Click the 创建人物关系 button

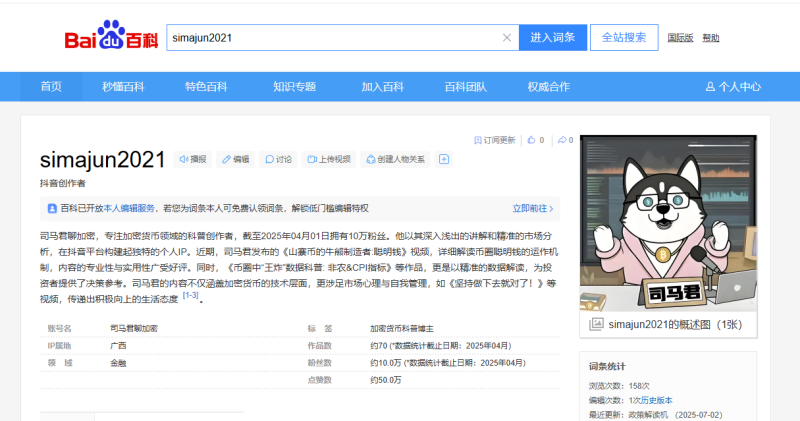click(395, 159)
